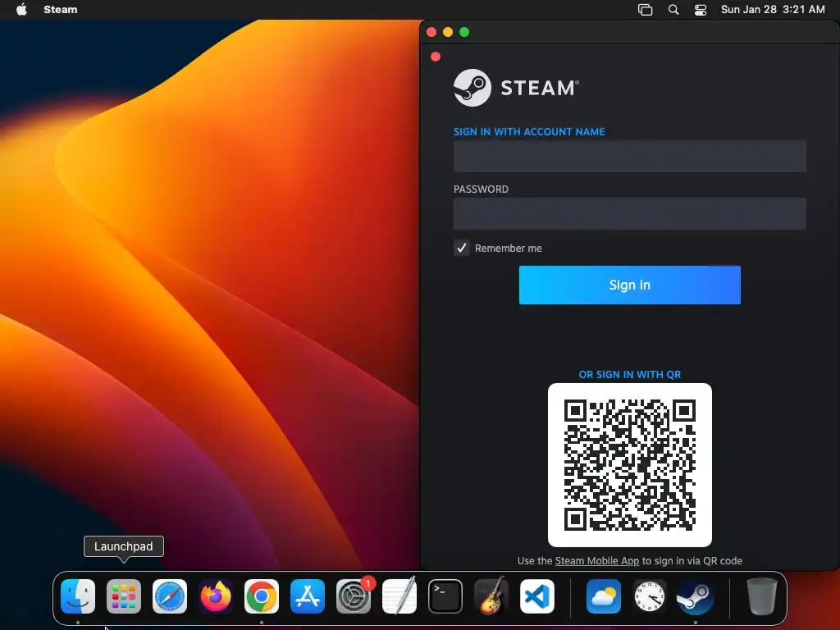Launch Terminal from the dock
The image size is (840, 630).
[445, 596]
